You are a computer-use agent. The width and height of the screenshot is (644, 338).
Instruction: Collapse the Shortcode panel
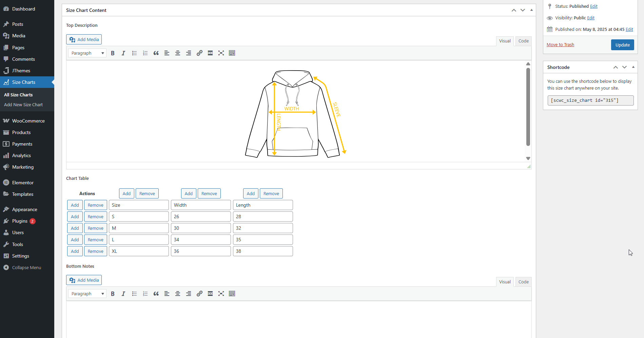pyautogui.click(x=633, y=67)
